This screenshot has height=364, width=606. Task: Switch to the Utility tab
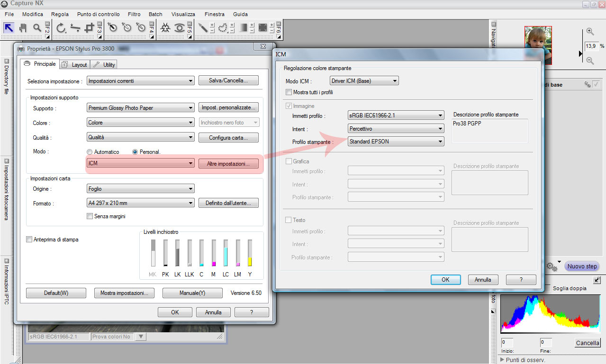click(x=104, y=65)
